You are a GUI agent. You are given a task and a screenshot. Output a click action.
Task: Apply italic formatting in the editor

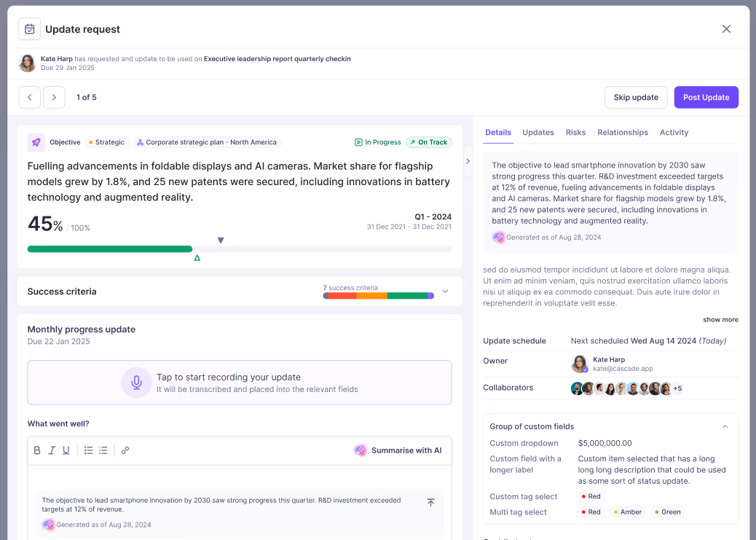click(x=52, y=450)
